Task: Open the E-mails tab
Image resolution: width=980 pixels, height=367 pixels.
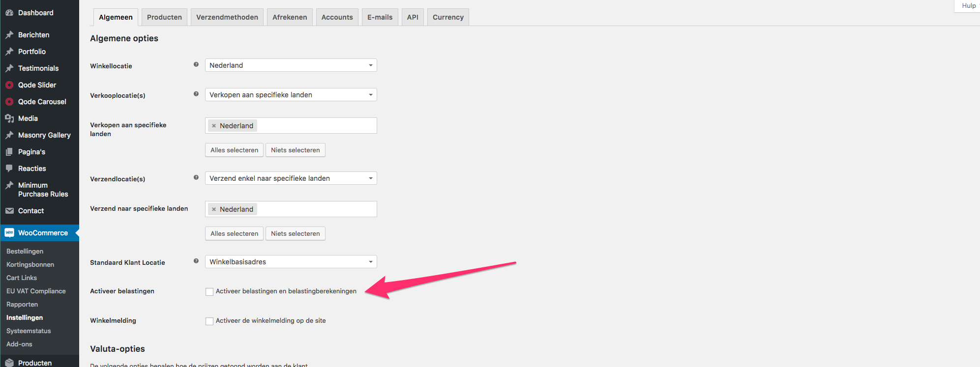Action: click(380, 17)
